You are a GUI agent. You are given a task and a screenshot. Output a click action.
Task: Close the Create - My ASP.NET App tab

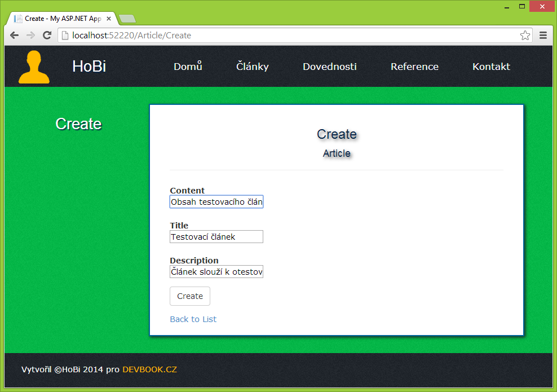pyautogui.click(x=109, y=19)
